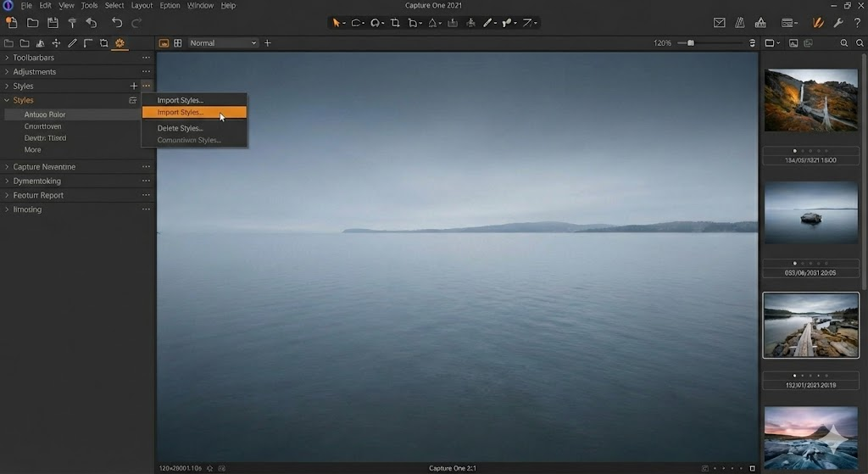Open the Window menu
This screenshot has height=474, width=868.
(x=200, y=6)
